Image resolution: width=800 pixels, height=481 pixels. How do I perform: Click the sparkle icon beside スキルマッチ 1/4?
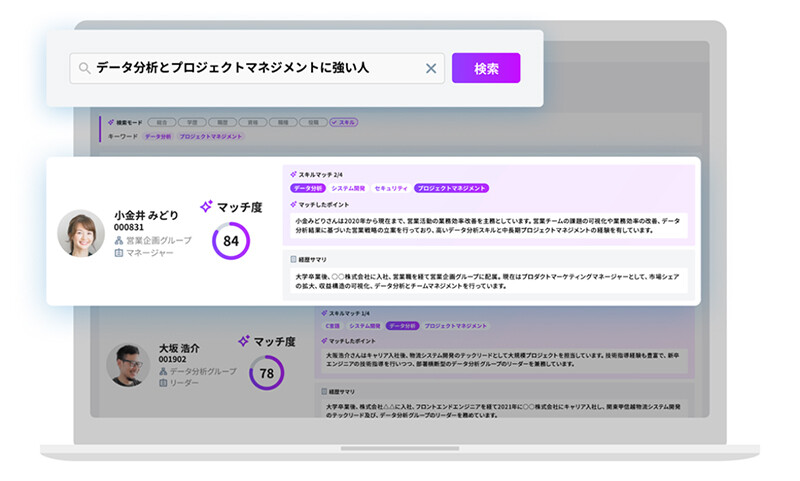(x=324, y=313)
